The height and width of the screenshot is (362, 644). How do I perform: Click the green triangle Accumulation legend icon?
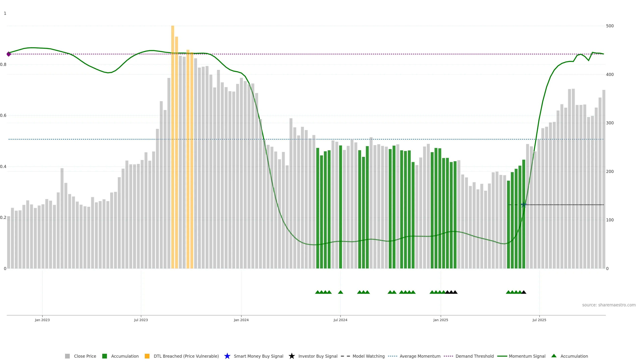(x=554, y=356)
